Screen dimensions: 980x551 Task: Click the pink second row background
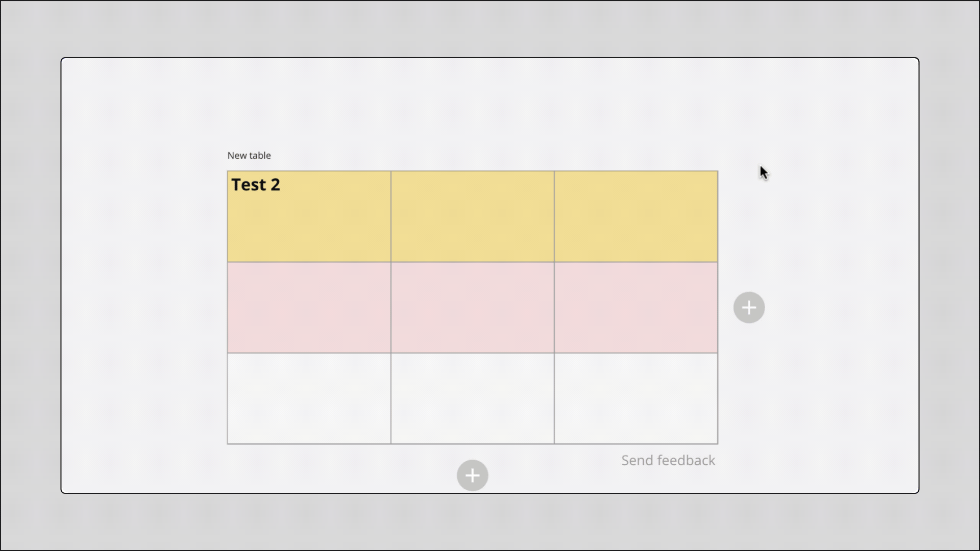[472, 327]
